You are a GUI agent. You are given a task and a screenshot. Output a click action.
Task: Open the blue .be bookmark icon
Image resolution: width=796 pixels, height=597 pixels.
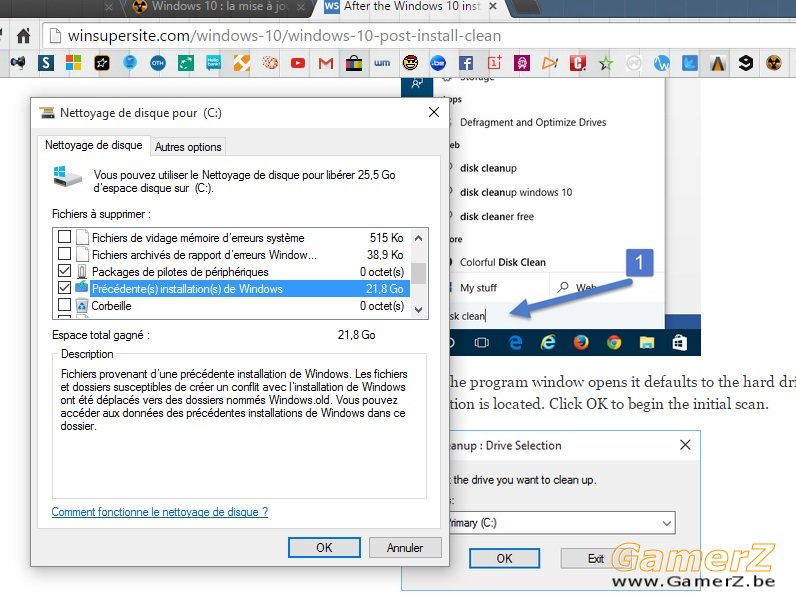(x=438, y=63)
